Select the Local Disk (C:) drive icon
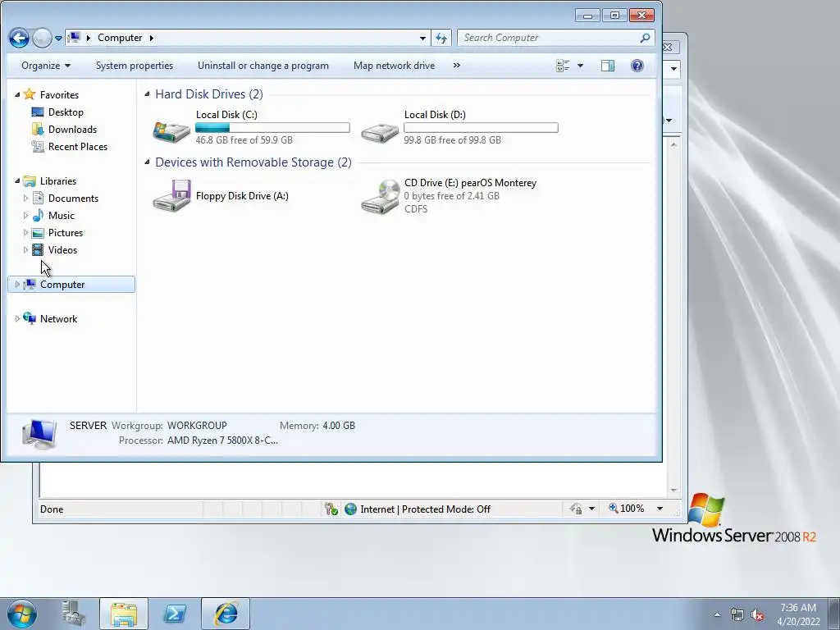Screen dimensions: 840x630 point(171,130)
